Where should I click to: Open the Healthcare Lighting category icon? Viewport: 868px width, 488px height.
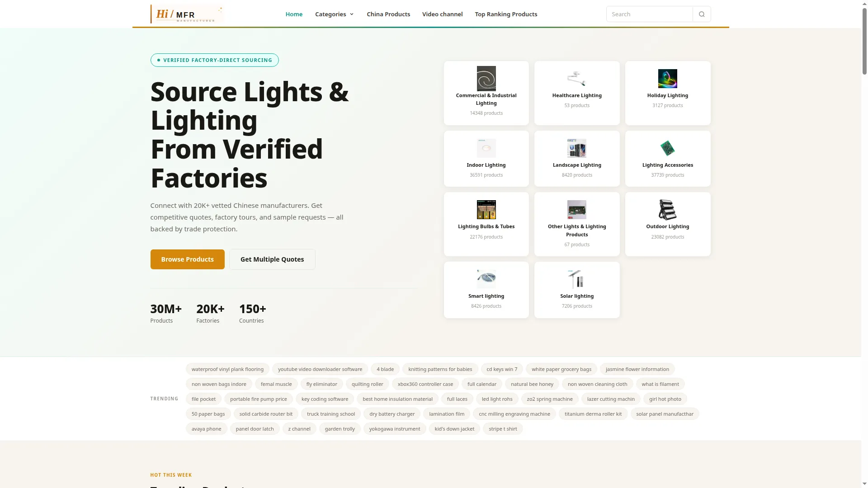pyautogui.click(x=576, y=79)
